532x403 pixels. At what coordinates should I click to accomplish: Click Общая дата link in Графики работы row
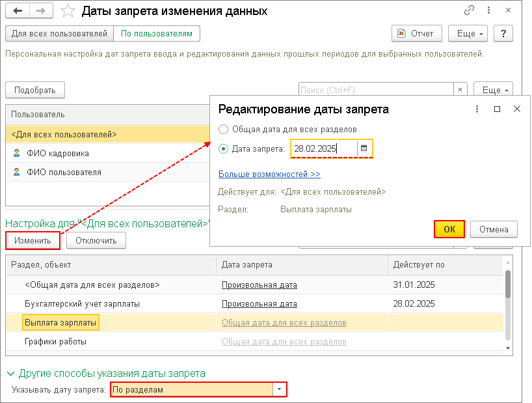tap(284, 342)
